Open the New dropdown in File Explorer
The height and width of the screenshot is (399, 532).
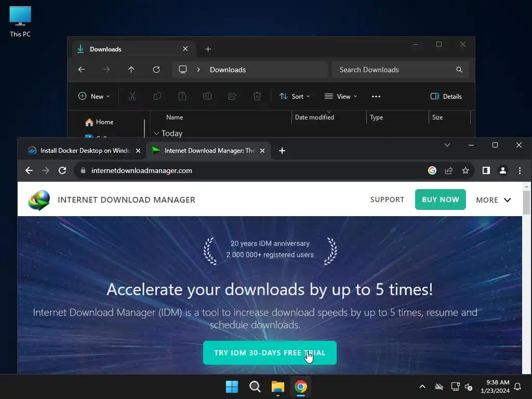[94, 96]
